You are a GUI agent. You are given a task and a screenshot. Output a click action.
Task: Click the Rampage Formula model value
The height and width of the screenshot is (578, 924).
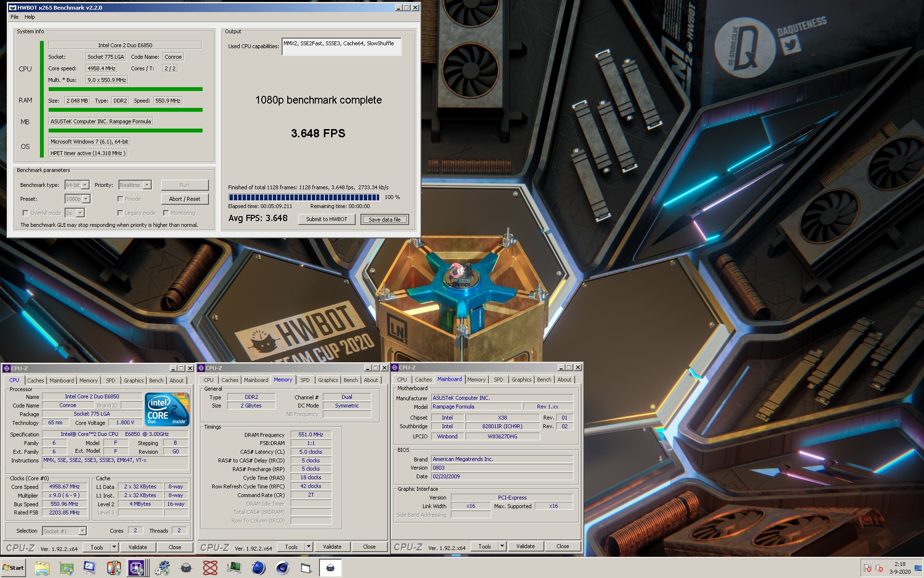[x=476, y=407]
